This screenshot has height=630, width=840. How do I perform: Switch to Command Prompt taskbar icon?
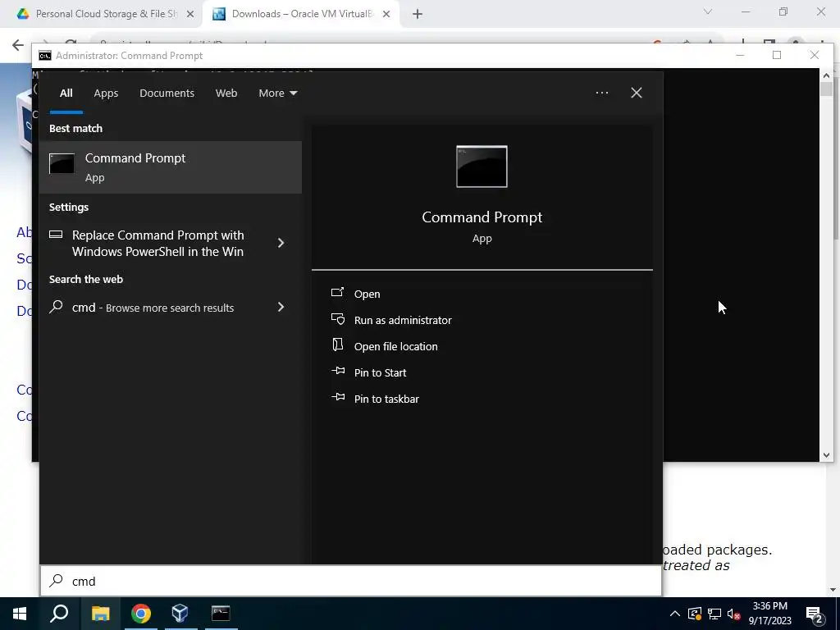tap(221, 613)
